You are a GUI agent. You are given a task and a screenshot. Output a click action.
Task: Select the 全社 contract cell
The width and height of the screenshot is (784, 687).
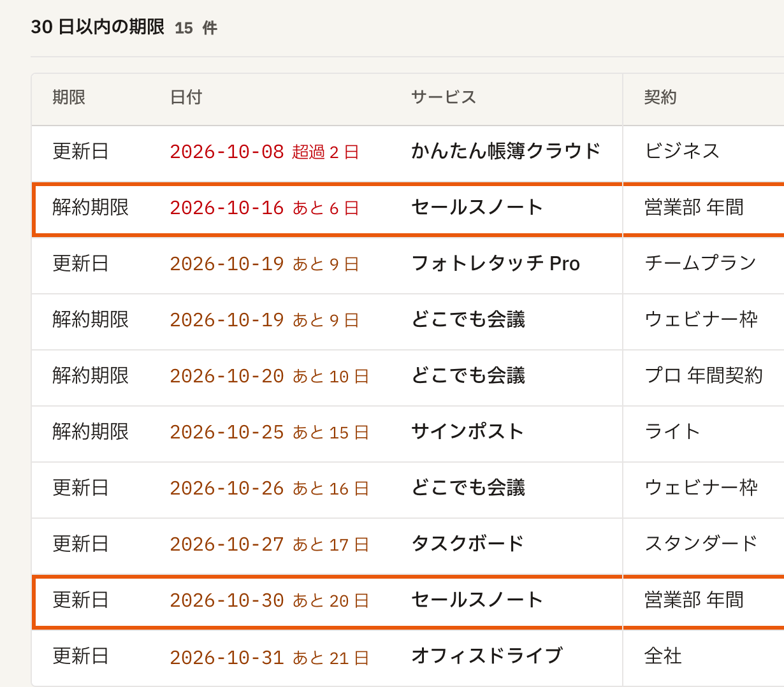point(663,656)
